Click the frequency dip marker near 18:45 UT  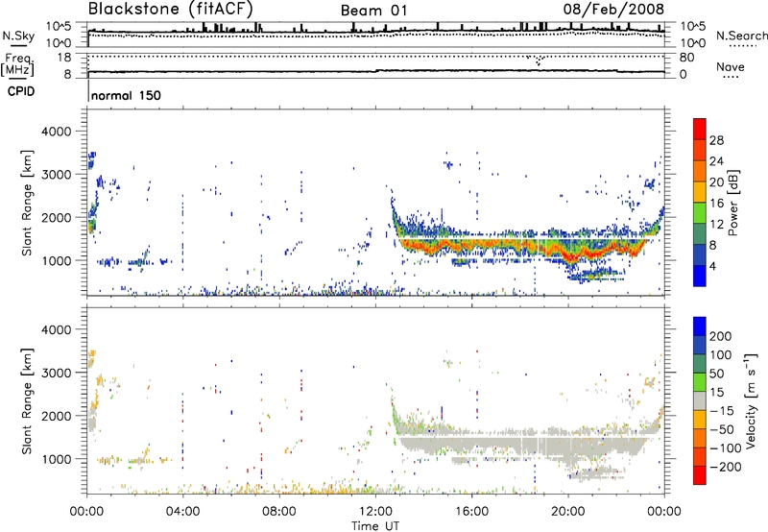(539, 60)
